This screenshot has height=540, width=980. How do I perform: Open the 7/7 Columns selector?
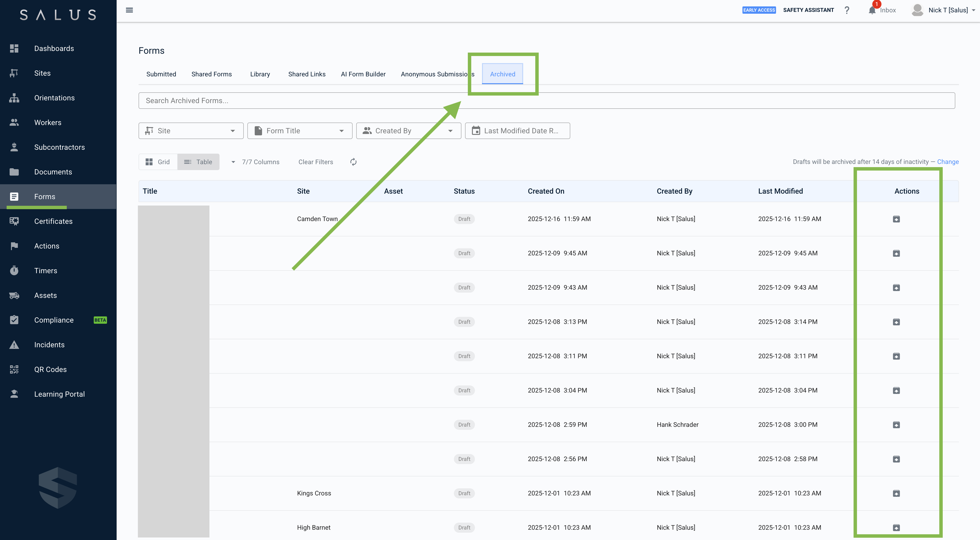255,162
